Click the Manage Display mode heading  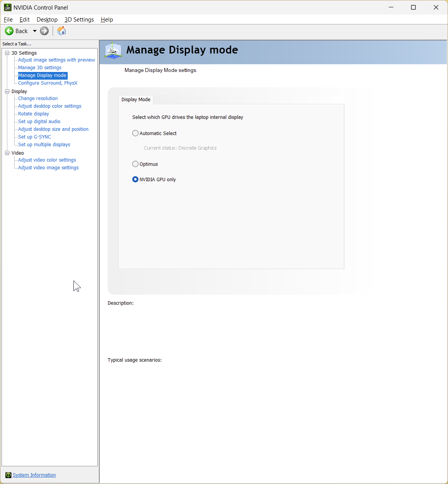(x=182, y=50)
